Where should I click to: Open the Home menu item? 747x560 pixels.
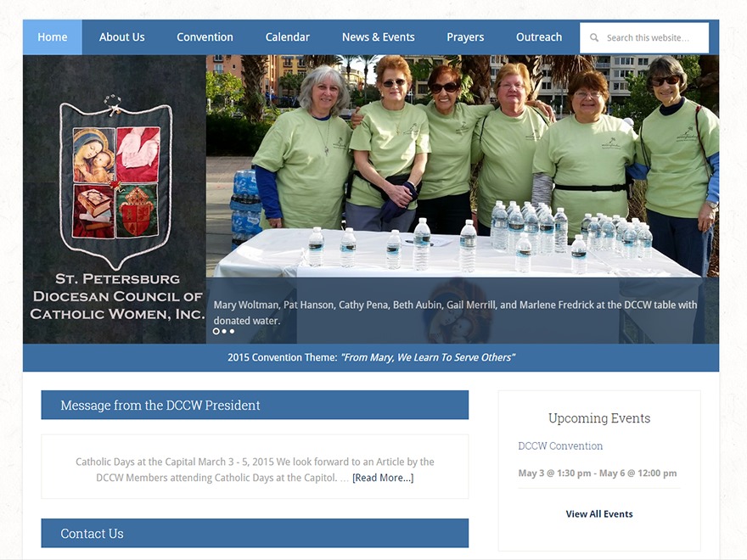tap(53, 37)
